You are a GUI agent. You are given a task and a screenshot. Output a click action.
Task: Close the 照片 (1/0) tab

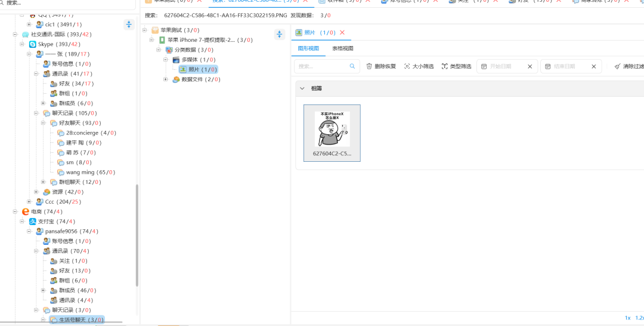pyautogui.click(x=342, y=32)
